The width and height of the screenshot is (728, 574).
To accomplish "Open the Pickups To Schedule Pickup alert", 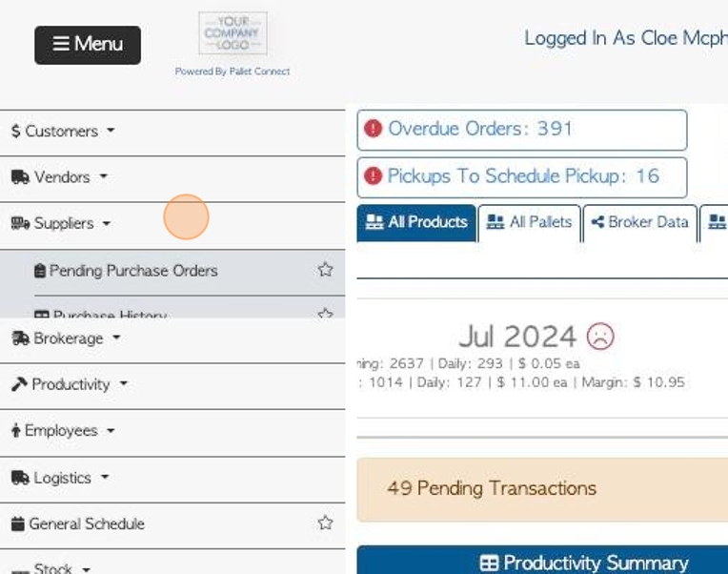I will click(522, 177).
